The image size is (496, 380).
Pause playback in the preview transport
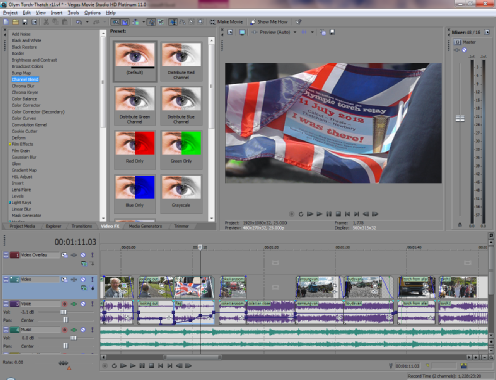click(x=329, y=214)
